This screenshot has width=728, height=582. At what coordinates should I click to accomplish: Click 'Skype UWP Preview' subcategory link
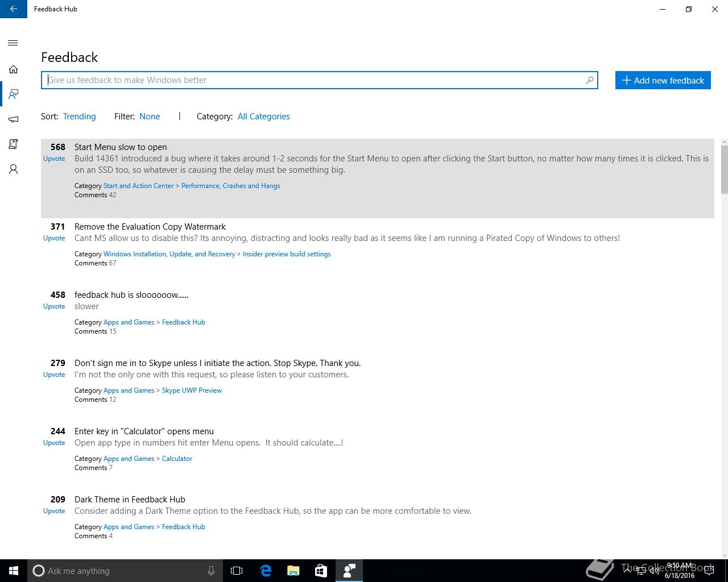(192, 390)
